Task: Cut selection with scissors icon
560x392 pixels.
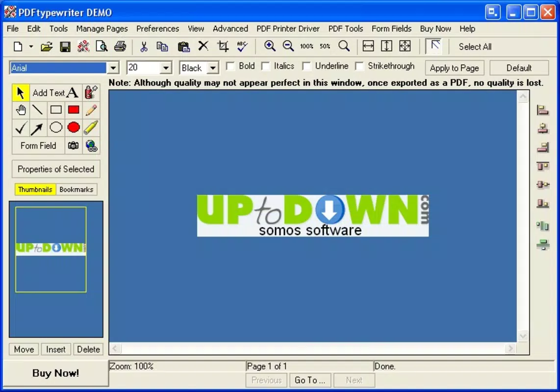Action: click(x=144, y=47)
